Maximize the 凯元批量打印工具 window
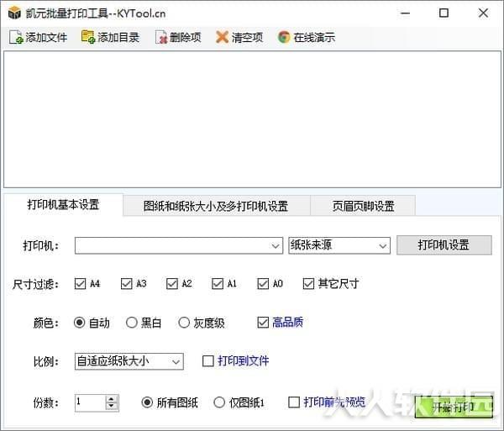Viewport: 504px width, 431px height. 444,13
